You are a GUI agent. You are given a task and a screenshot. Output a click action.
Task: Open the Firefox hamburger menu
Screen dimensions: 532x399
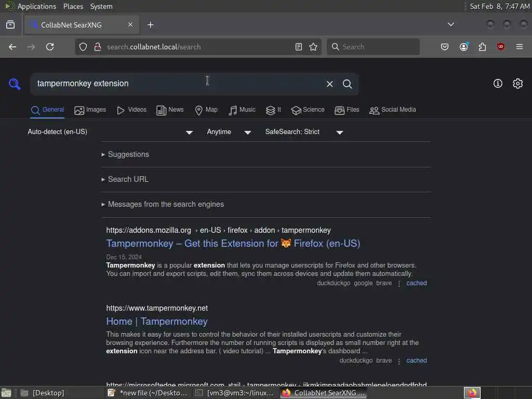pyautogui.click(x=520, y=46)
